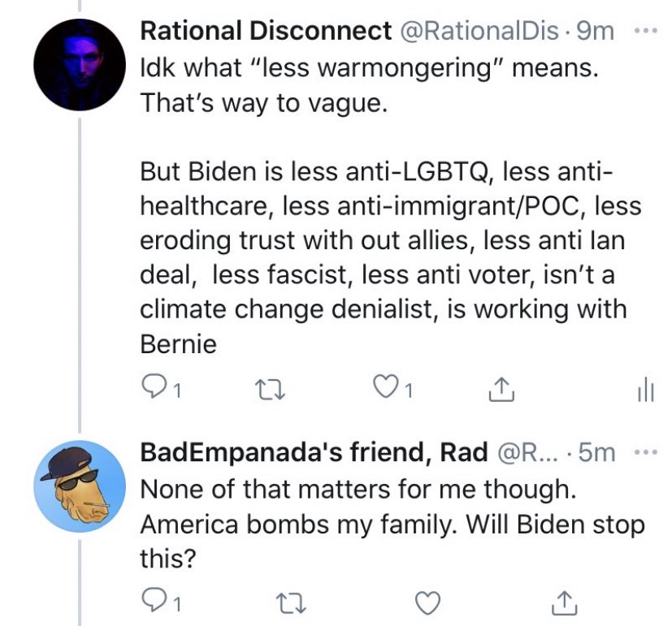The width and height of the screenshot is (672, 626).
Task: Open the sunglasses cartoon avatar profile
Action: click(79, 485)
